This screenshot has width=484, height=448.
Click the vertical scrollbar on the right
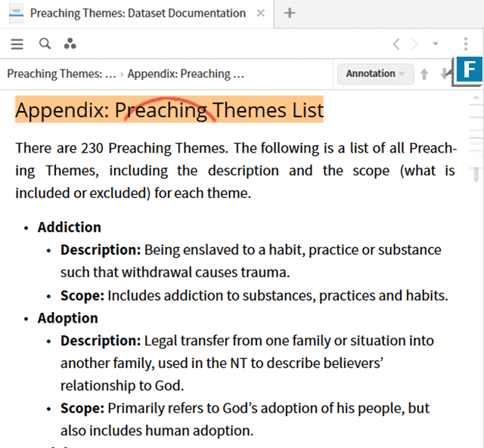[x=476, y=174]
